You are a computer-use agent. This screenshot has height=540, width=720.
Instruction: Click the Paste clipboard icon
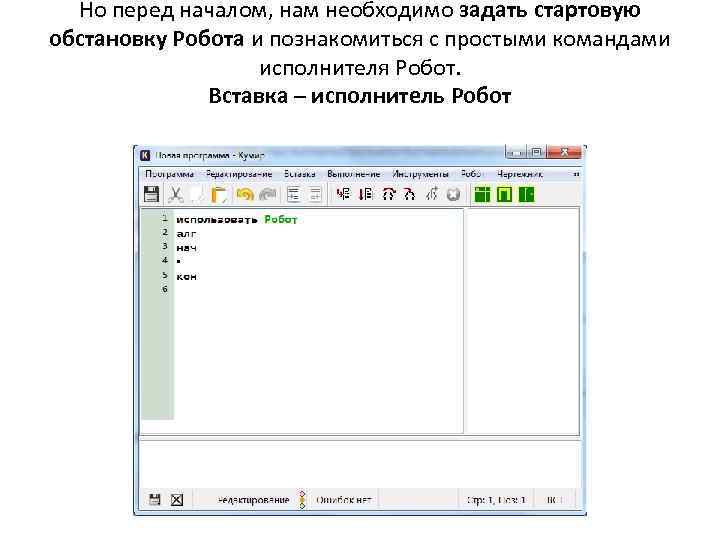point(219,194)
